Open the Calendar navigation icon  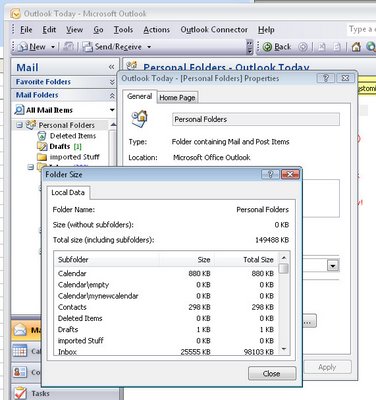[20, 351]
